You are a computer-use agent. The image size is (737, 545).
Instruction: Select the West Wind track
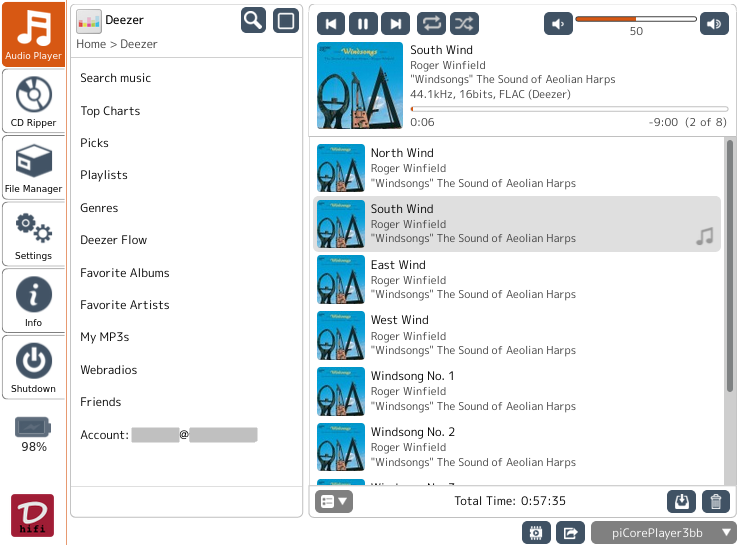(x=517, y=335)
